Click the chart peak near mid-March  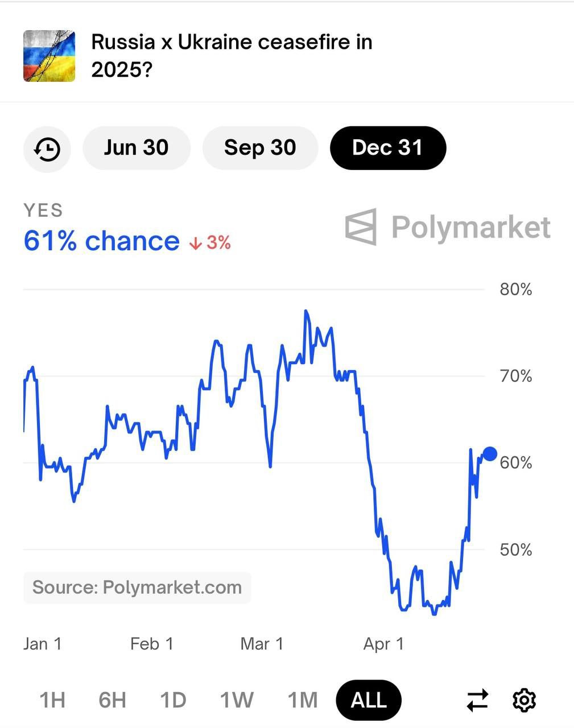pos(306,311)
